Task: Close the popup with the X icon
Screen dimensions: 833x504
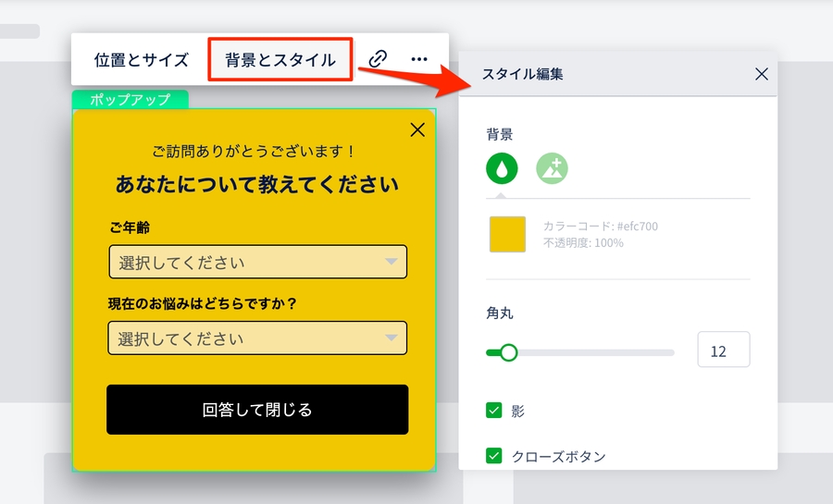Action: pyautogui.click(x=417, y=129)
